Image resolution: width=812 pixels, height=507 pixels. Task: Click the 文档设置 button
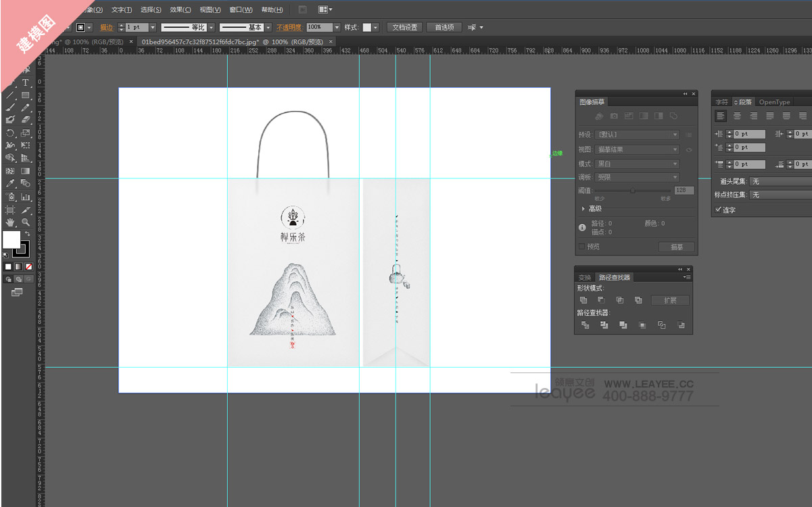(x=405, y=28)
